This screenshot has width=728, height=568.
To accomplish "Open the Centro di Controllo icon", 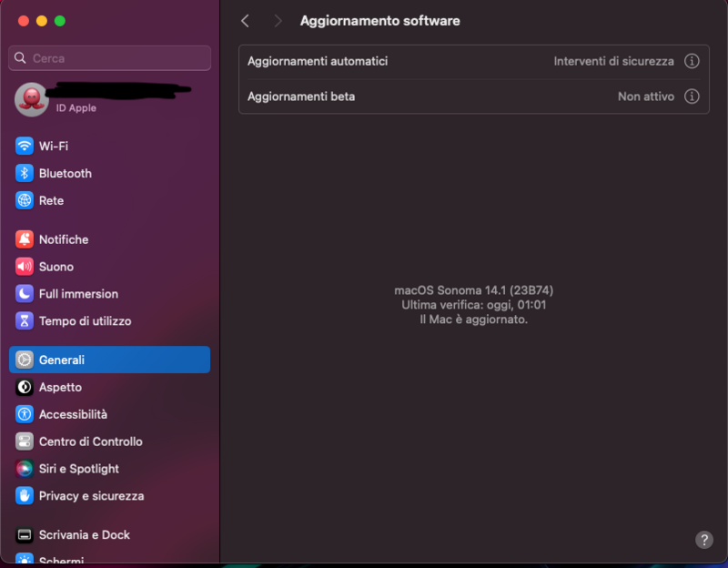I will pos(25,441).
